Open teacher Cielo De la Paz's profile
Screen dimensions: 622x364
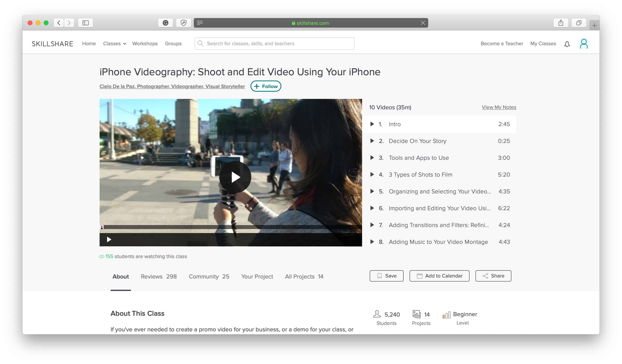172,86
